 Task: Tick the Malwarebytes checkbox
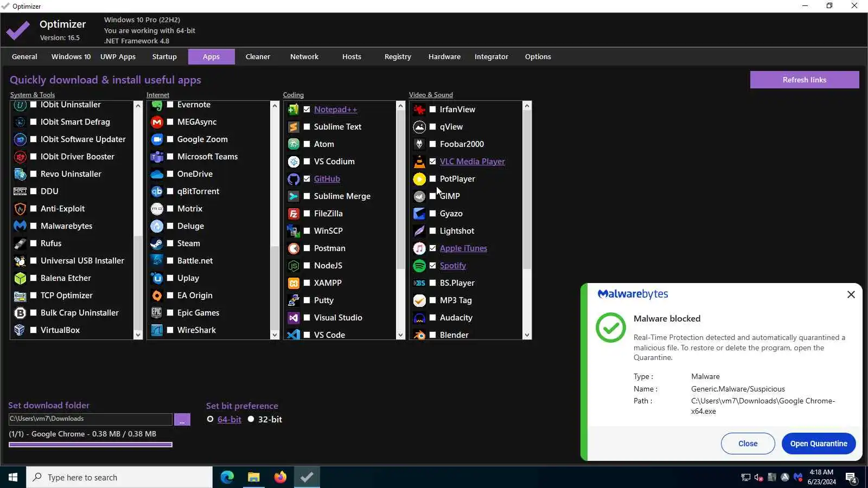[x=34, y=226]
